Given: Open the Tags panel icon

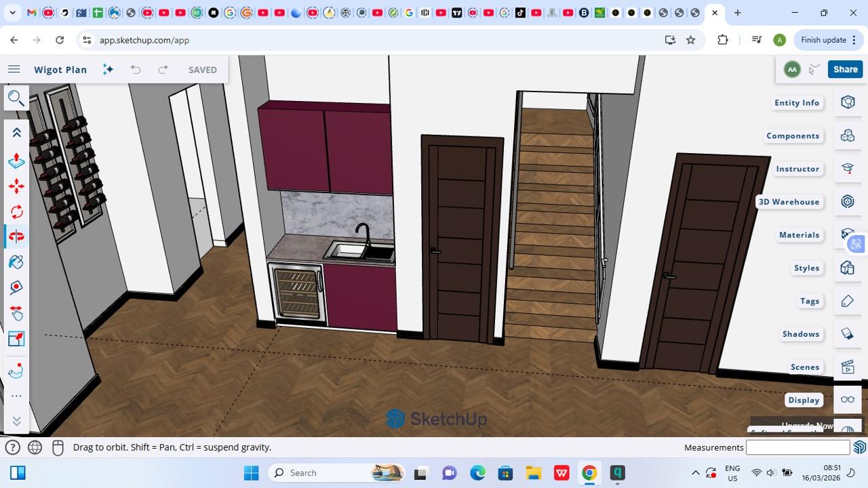Looking at the screenshot, I should (847, 301).
